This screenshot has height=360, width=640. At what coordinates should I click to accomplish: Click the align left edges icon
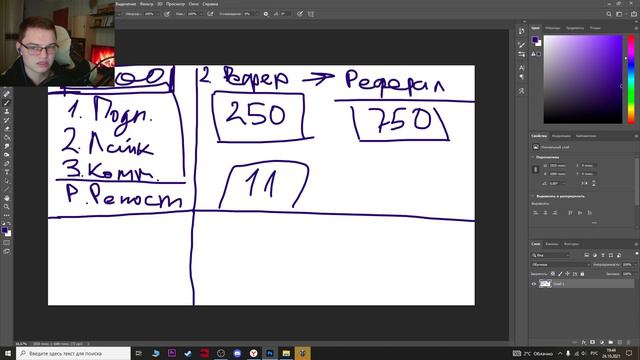click(536, 213)
